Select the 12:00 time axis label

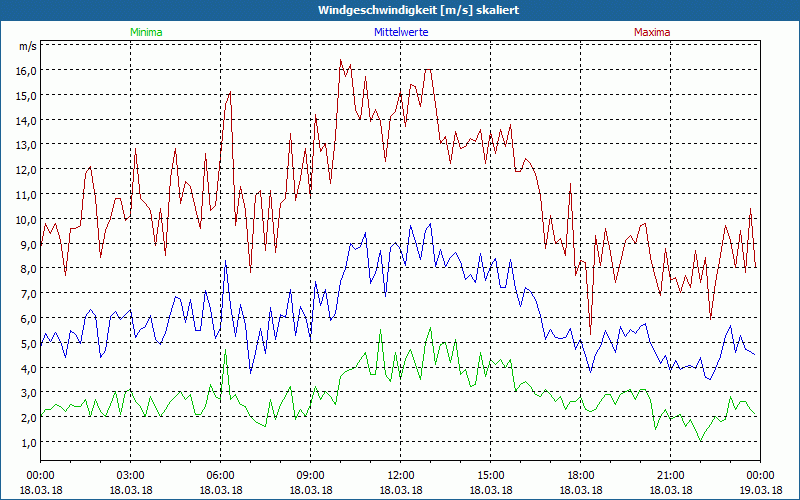401,475
